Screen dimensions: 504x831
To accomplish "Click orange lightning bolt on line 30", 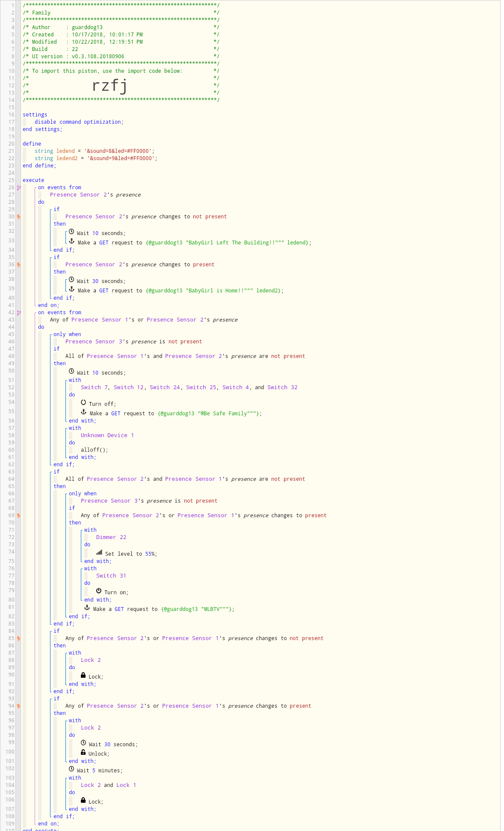I will [x=18, y=217].
